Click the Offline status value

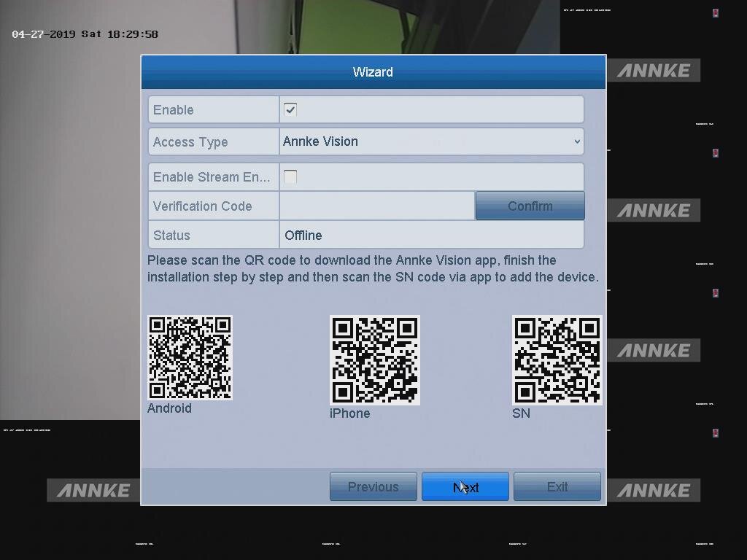click(x=303, y=236)
